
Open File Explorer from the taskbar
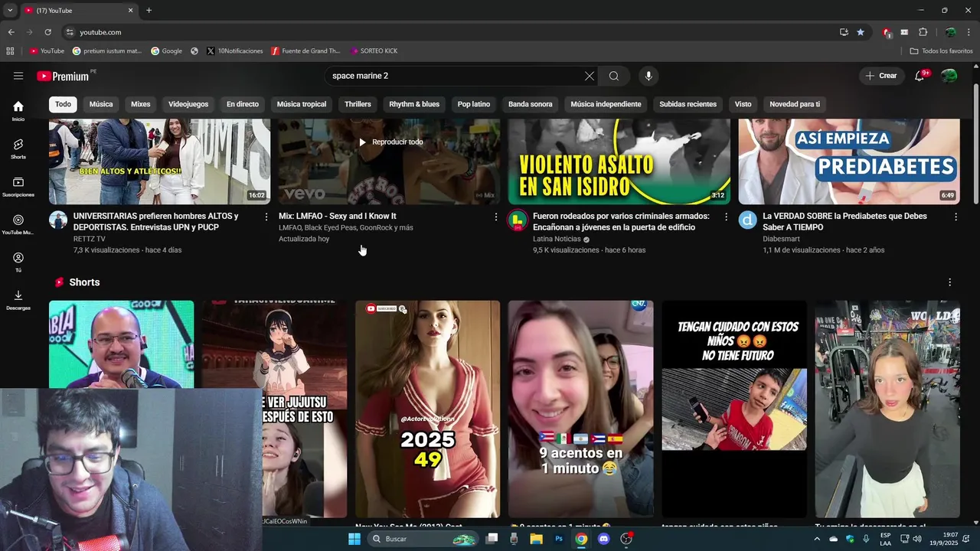537,539
